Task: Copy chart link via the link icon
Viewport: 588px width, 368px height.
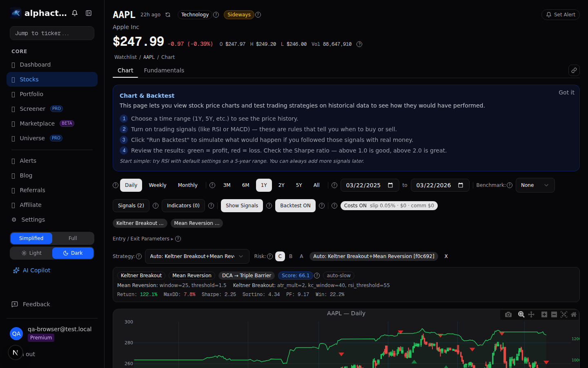Action: point(574,70)
